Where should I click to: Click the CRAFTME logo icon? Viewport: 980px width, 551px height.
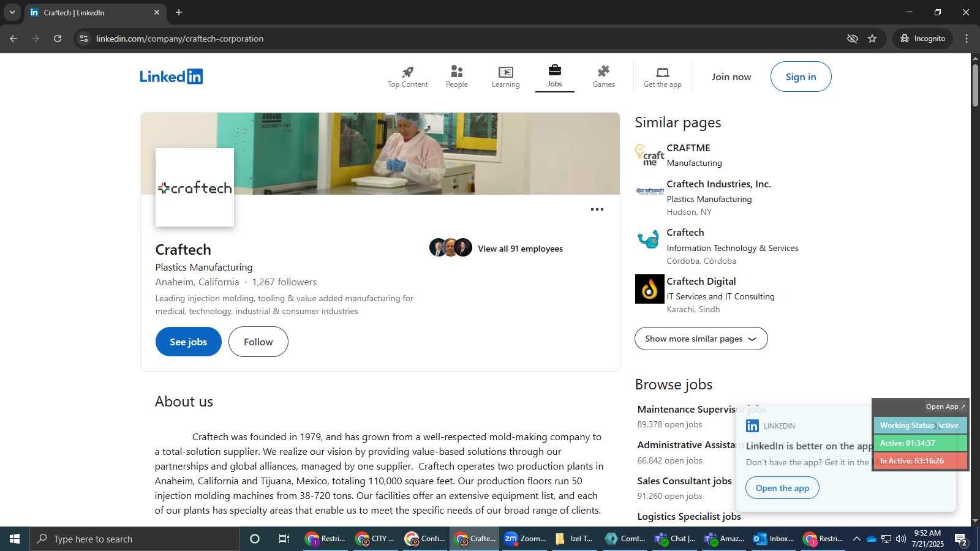point(649,155)
